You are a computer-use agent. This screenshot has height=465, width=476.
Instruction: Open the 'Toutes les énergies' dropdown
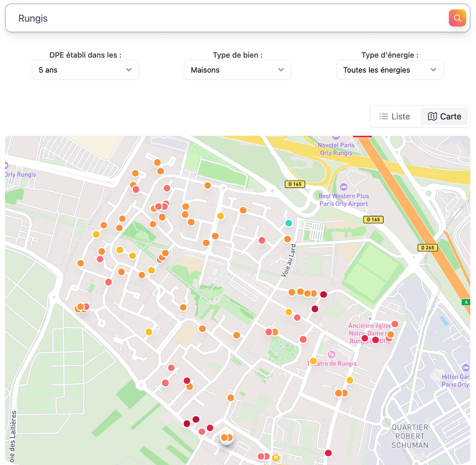[390, 70]
